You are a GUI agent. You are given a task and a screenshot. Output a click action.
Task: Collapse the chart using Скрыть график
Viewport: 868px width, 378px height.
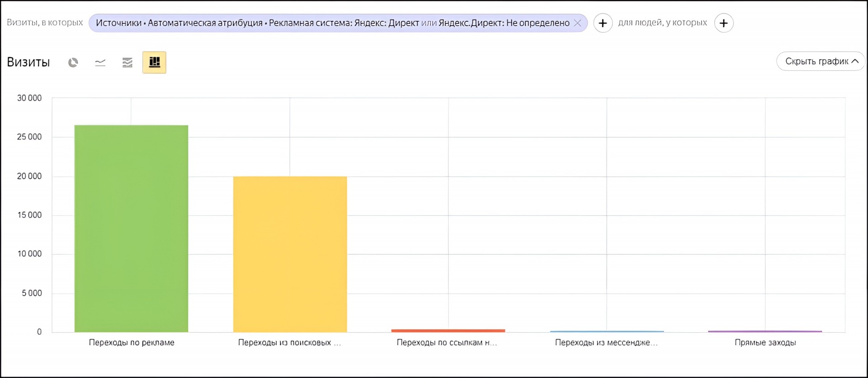point(821,61)
